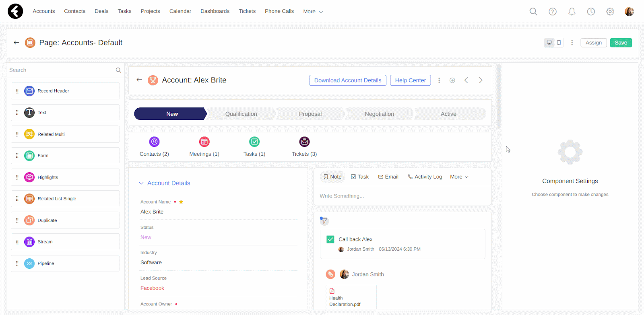Go back from Page: Accounts- Default
Screen dimensions: 644x315
(17, 42)
